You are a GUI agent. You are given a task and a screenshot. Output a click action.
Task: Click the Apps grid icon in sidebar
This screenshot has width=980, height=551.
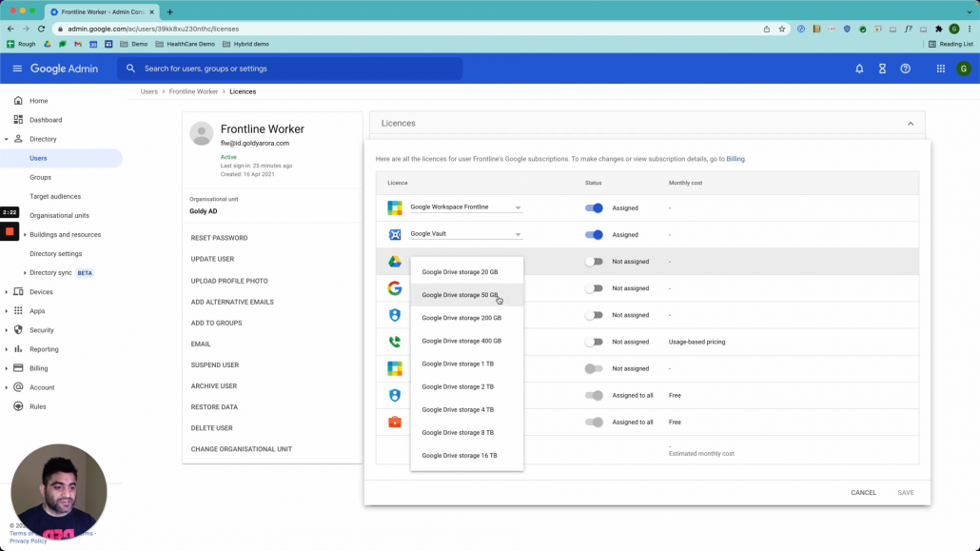pyautogui.click(x=18, y=311)
